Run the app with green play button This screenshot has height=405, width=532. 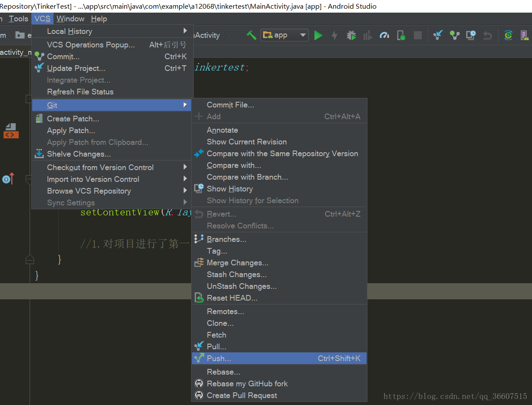[318, 35]
